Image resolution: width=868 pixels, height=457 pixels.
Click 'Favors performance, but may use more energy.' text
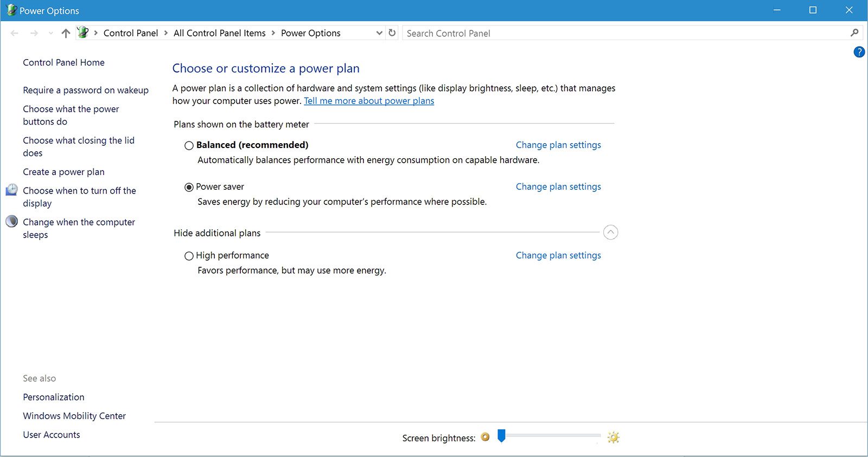coord(292,271)
